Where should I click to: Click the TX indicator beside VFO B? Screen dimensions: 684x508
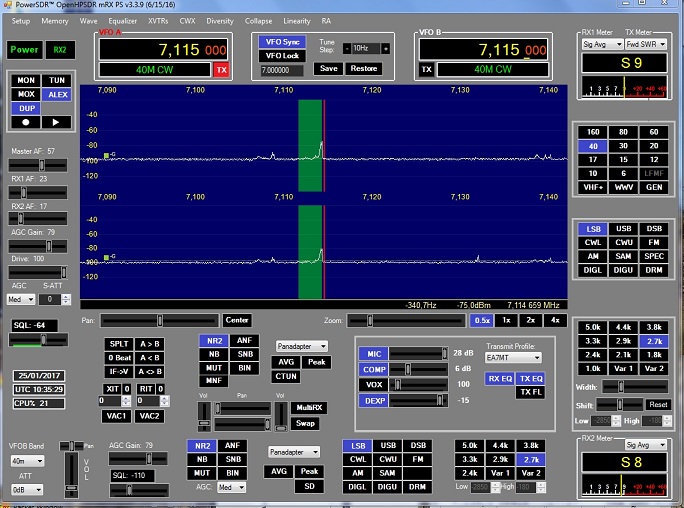[426, 69]
